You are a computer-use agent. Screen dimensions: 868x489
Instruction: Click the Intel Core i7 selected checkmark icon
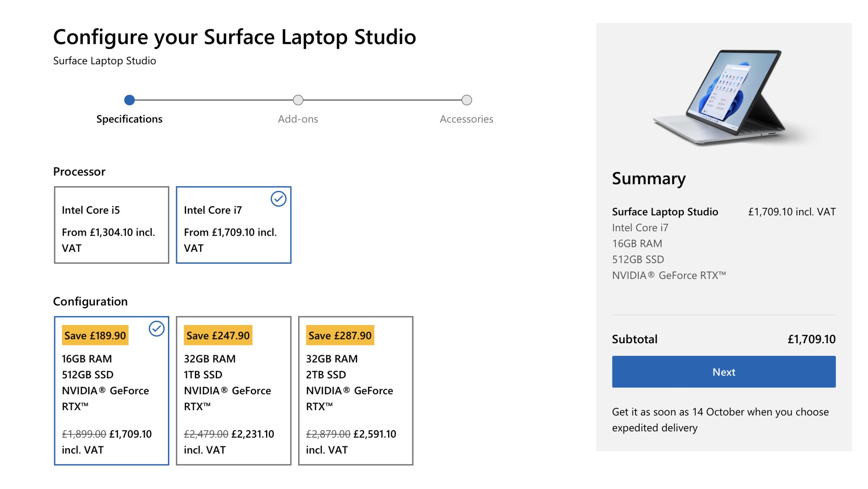pyautogui.click(x=278, y=199)
